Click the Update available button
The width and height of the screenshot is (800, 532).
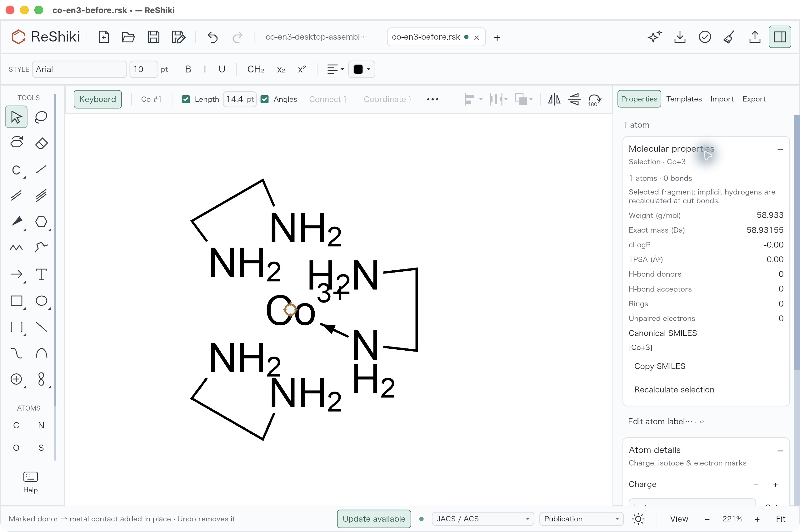pyautogui.click(x=373, y=519)
